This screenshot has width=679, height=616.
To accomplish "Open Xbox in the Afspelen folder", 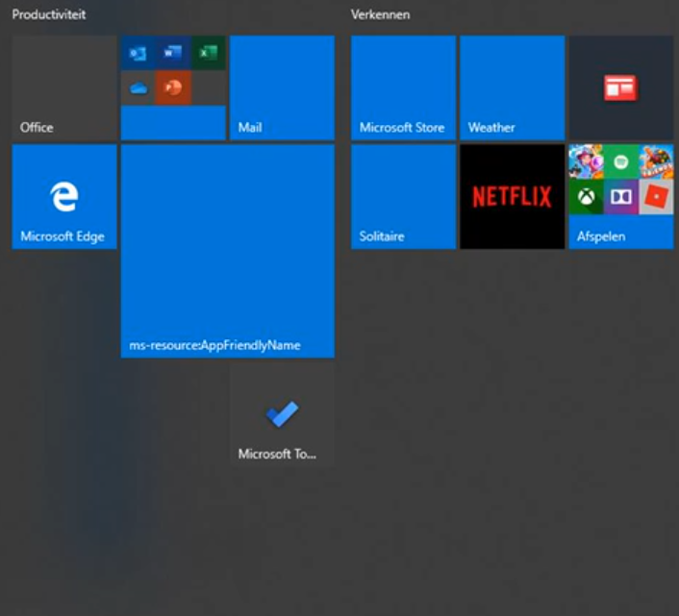I will pos(586,197).
